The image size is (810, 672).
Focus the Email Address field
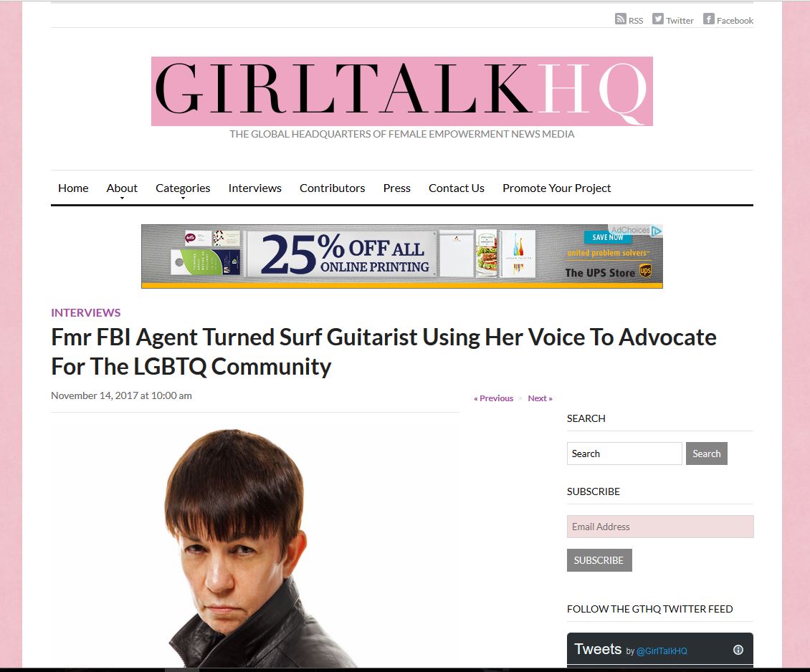660,527
